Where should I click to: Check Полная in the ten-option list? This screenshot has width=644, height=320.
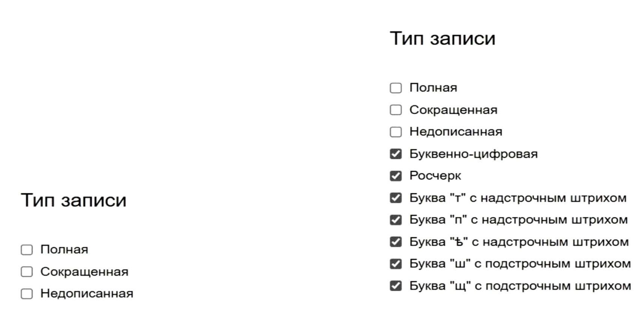(x=396, y=88)
